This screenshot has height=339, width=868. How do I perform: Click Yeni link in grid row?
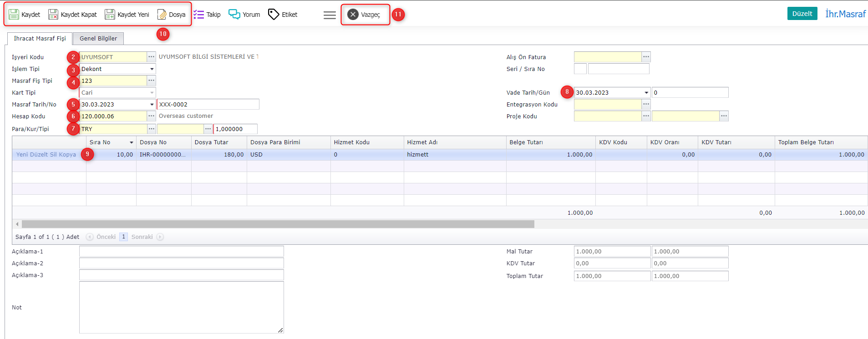pos(22,155)
